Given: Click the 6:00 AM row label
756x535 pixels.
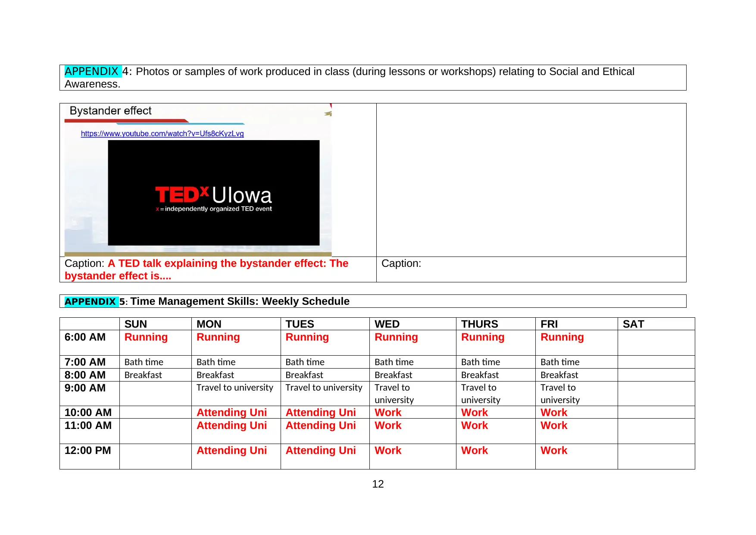Looking at the screenshot, I should click(x=85, y=337).
